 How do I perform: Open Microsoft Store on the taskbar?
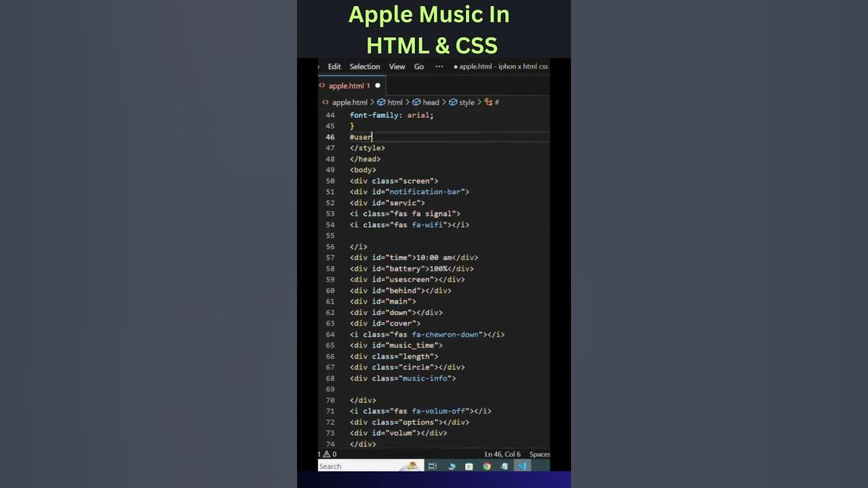click(x=469, y=466)
